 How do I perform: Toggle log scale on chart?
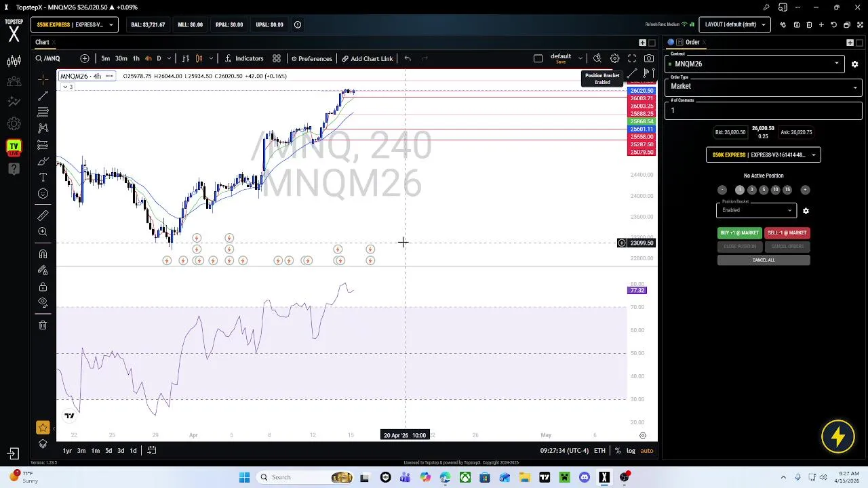tap(631, 451)
